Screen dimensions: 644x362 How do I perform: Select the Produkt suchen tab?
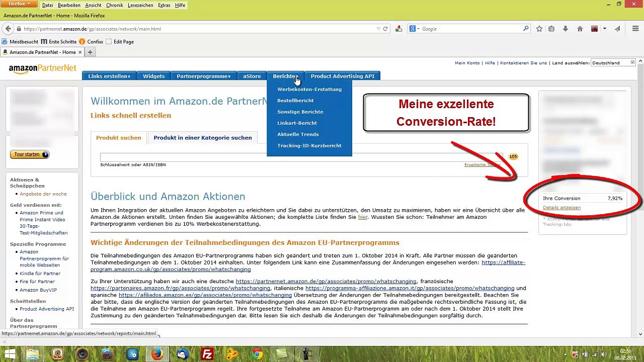click(119, 138)
